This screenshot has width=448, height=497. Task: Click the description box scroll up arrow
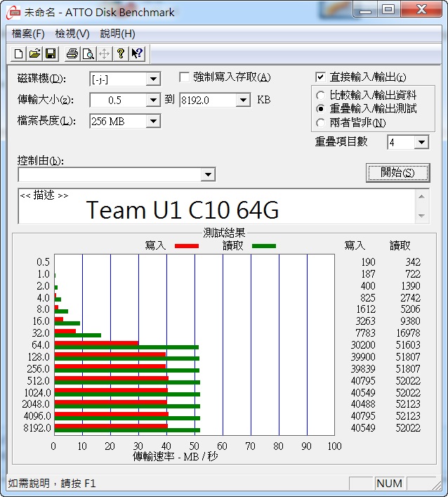(421, 197)
